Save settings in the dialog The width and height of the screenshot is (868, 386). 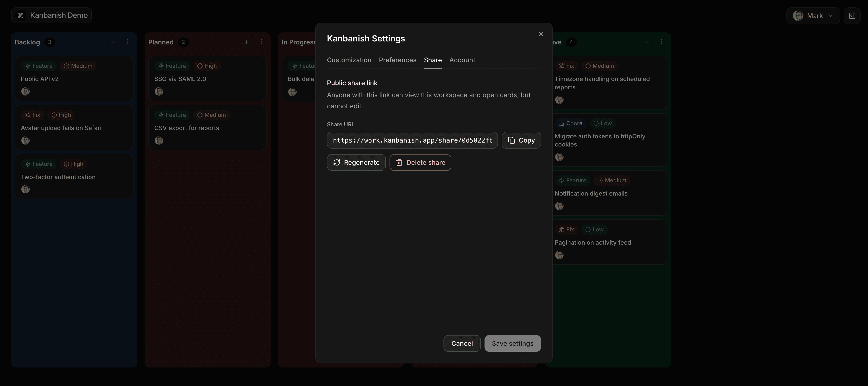513,343
